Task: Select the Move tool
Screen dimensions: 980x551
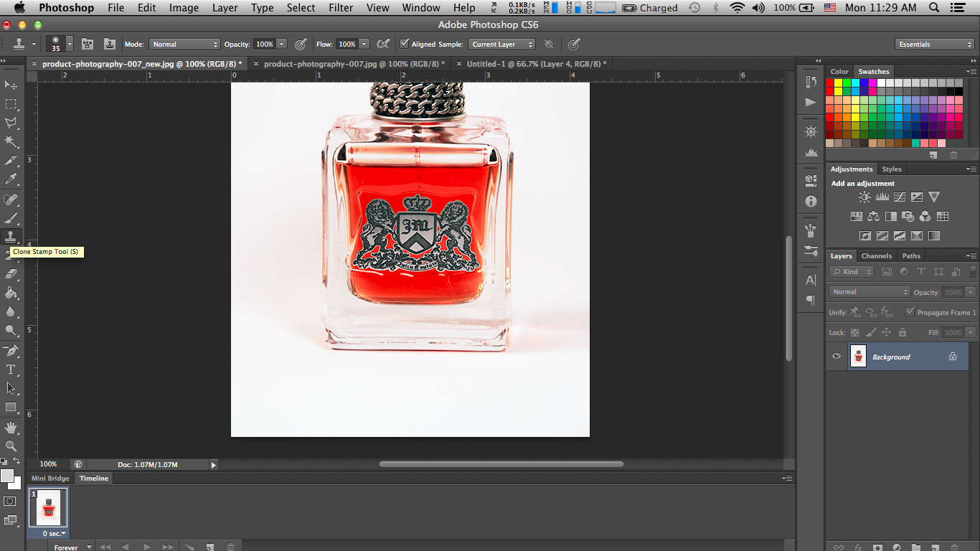Action: tap(11, 85)
